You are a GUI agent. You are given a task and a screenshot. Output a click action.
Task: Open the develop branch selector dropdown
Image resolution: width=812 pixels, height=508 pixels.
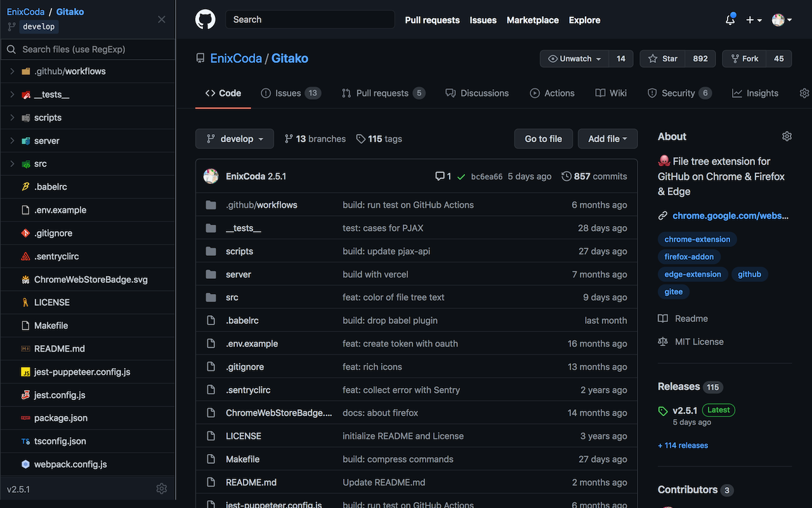click(234, 138)
